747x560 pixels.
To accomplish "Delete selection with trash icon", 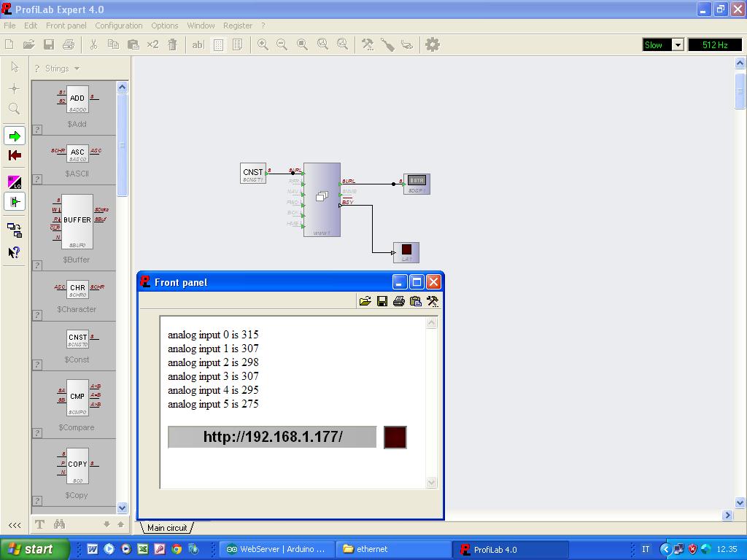I will [x=172, y=44].
